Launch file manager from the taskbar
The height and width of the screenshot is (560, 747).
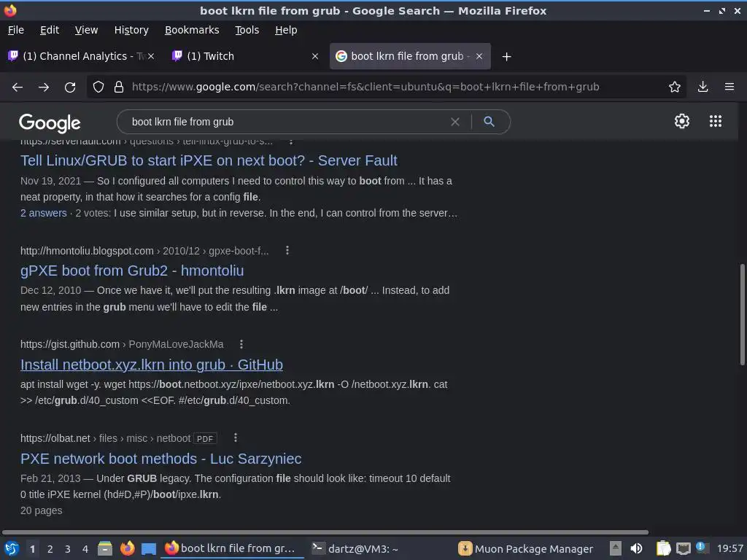pos(105,548)
